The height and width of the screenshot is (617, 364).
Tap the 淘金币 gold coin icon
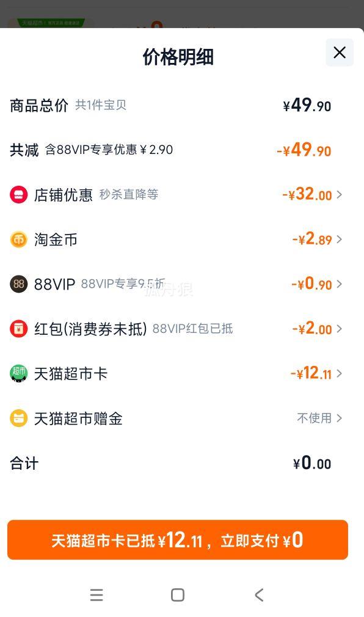point(18,239)
